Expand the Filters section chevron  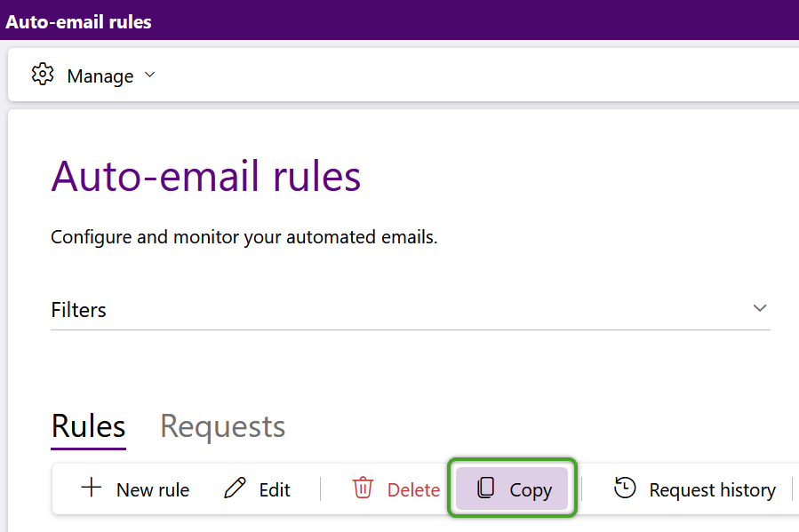pos(760,308)
